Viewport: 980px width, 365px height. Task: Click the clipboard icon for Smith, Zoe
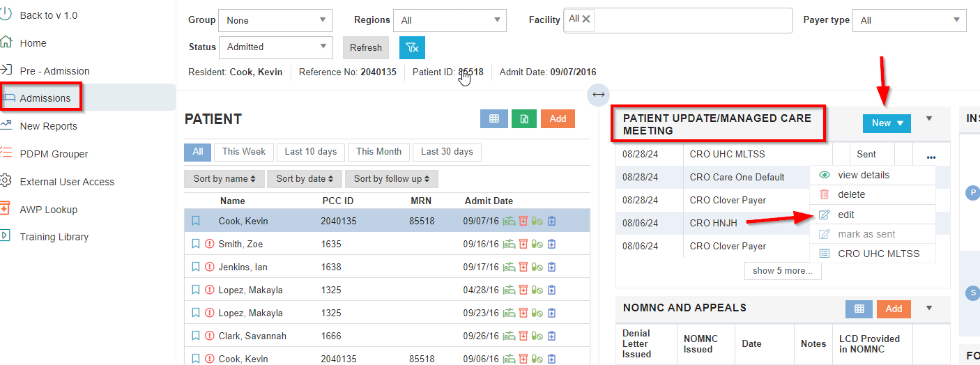click(x=551, y=244)
